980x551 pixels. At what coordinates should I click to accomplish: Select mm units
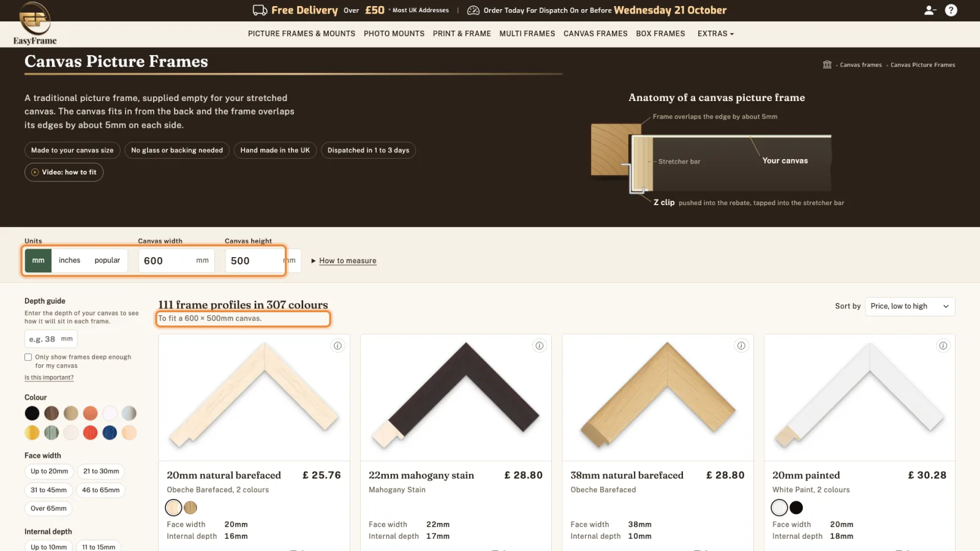tap(38, 260)
